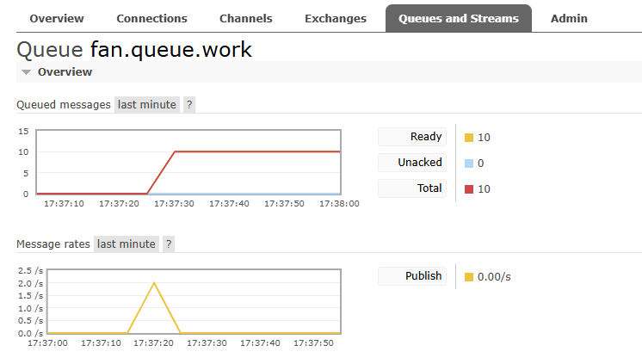
Task: Open the Overview tab
Action: pyautogui.click(x=57, y=18)
